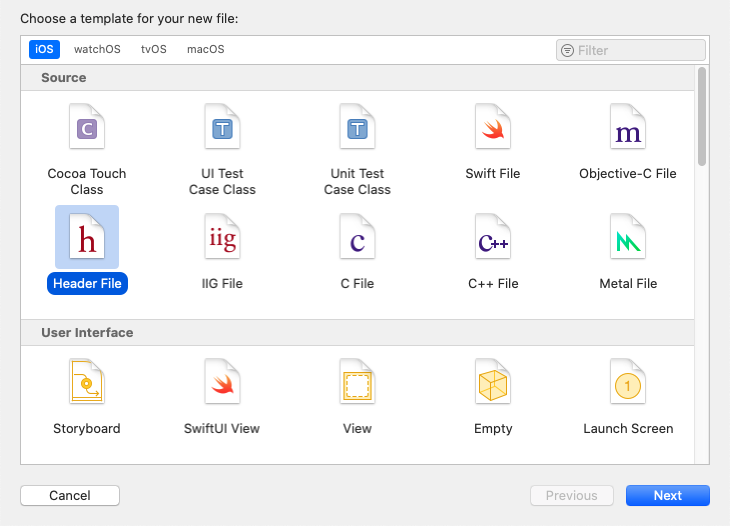Click the template list vertical scrollbar
Screen dimensions: 730x526
pyautogui.click(x=702, y=116)
